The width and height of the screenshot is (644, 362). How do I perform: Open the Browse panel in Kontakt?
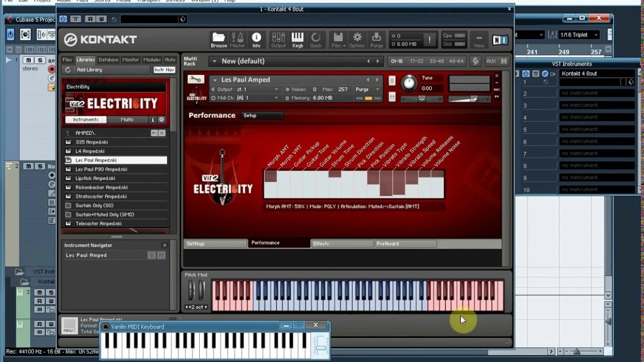click(x=218, y=40)
